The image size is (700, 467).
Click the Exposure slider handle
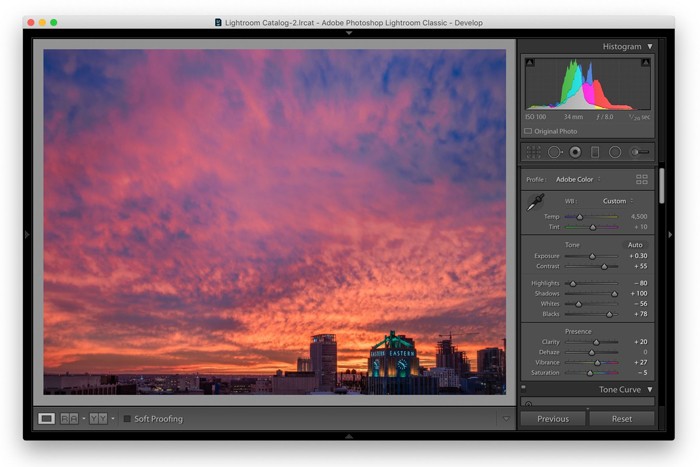click(x=592, y=256)
